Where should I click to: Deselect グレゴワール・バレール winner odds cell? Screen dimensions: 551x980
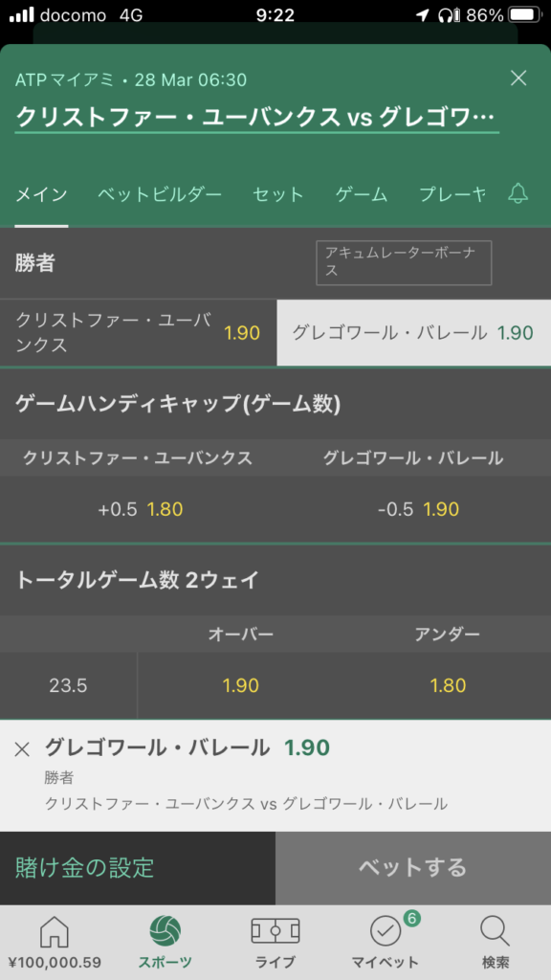(413, 333)
